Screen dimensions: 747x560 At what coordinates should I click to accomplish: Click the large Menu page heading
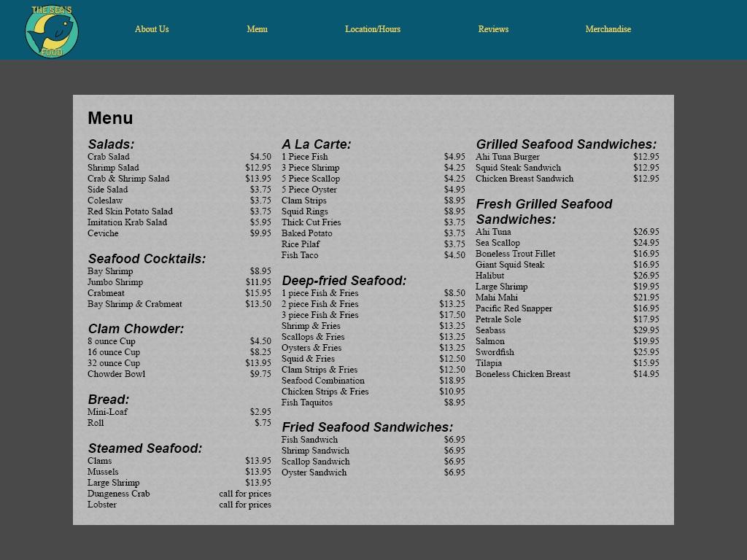pos(110,118)
